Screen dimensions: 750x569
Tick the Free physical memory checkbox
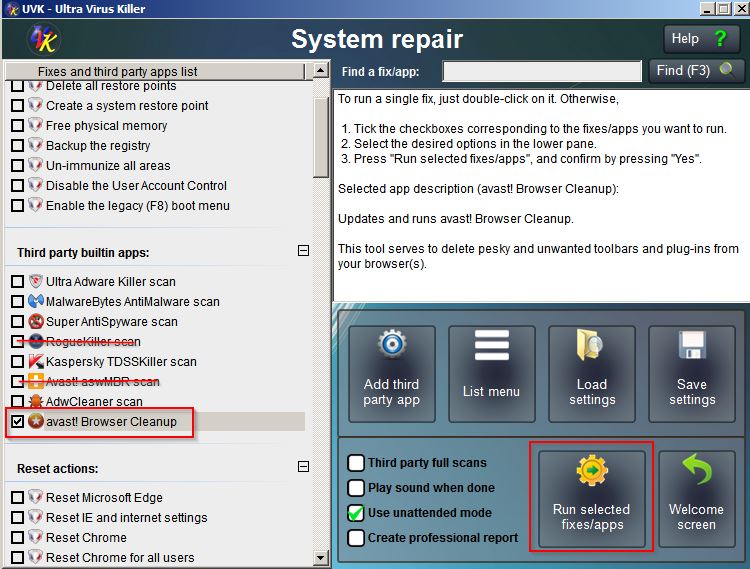17,125
